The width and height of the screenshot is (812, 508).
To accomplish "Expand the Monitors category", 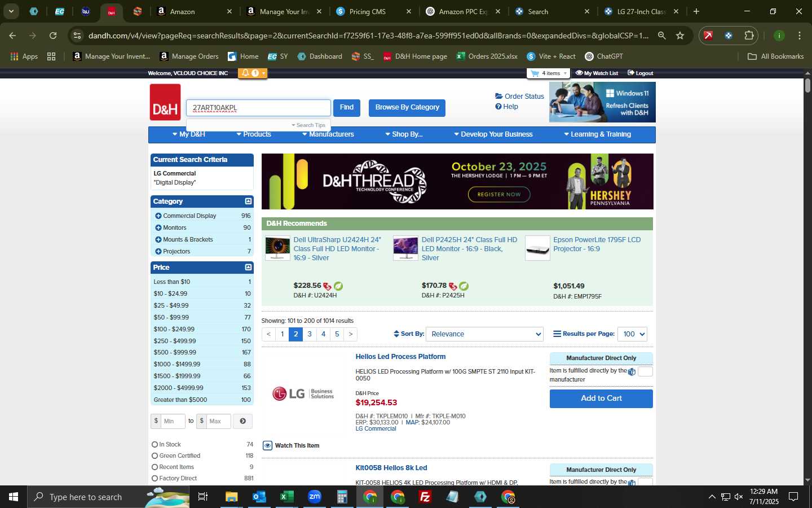I will point(158,228).
